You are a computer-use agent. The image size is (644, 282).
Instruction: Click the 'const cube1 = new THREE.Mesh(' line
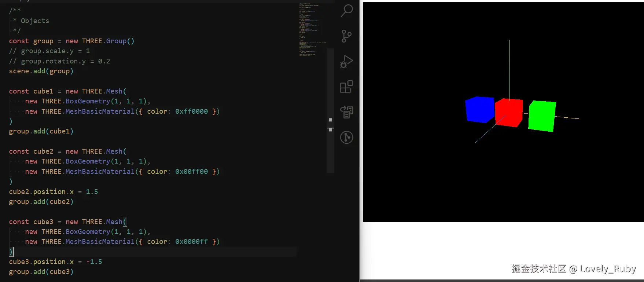pos(68,91)
